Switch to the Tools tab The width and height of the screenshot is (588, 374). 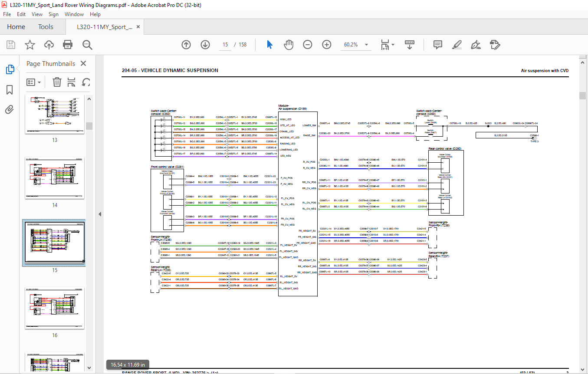tap(46, 27)
